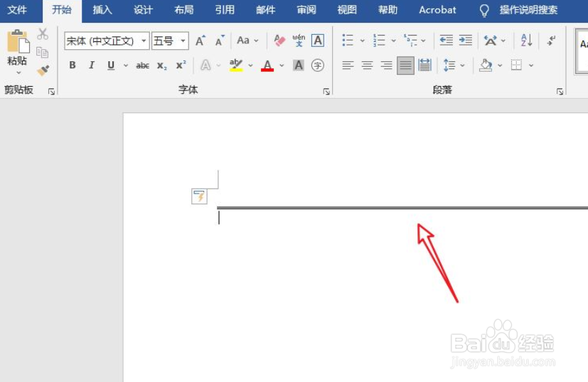Apply distributed alignment
This screenshot has height=382, width=588.
coord(424,65)
